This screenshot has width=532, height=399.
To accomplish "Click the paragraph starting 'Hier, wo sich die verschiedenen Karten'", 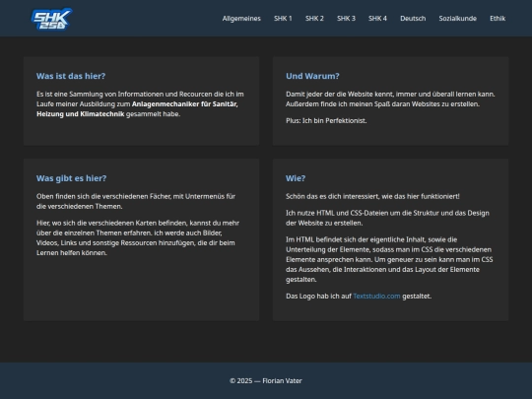I will [x=138, y=237].
